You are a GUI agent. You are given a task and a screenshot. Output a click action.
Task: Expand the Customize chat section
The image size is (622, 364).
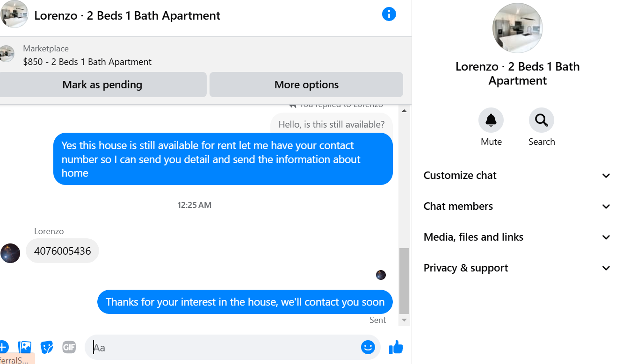click(x=517, y=176)
